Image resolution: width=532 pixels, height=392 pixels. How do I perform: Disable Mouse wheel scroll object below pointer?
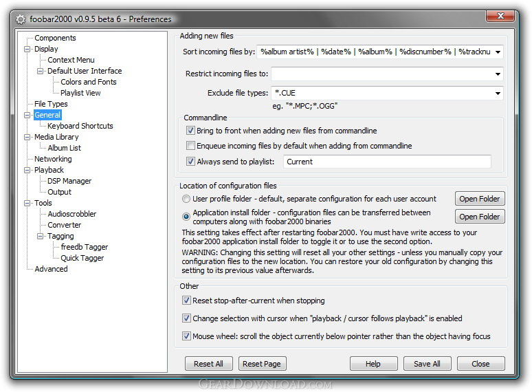[x=186, y=336]
